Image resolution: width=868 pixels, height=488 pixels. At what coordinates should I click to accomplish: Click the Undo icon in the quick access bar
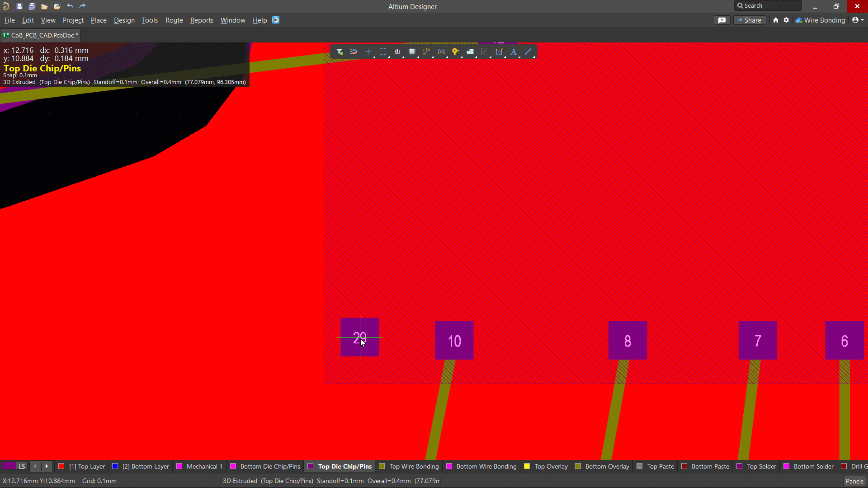coord(70,6)
